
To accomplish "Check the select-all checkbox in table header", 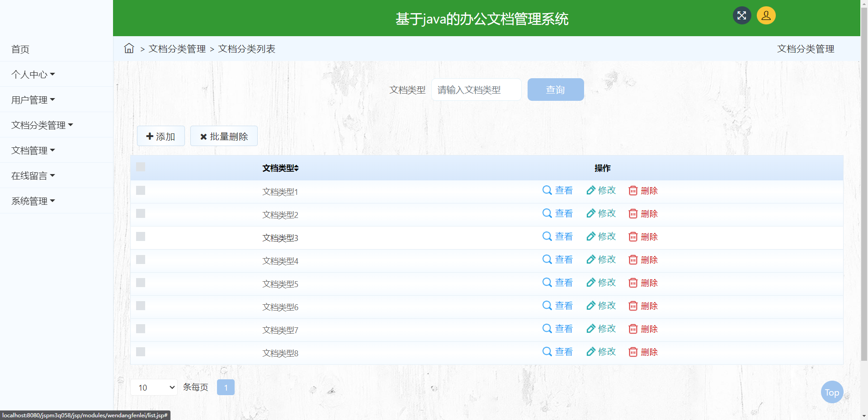I will 140,167.
